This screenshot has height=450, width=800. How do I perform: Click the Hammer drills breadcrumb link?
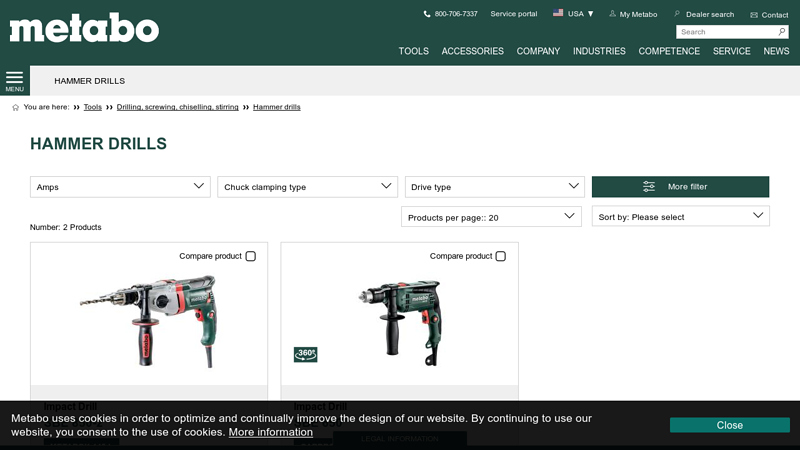pyautogui.click(x=277, y=107)
